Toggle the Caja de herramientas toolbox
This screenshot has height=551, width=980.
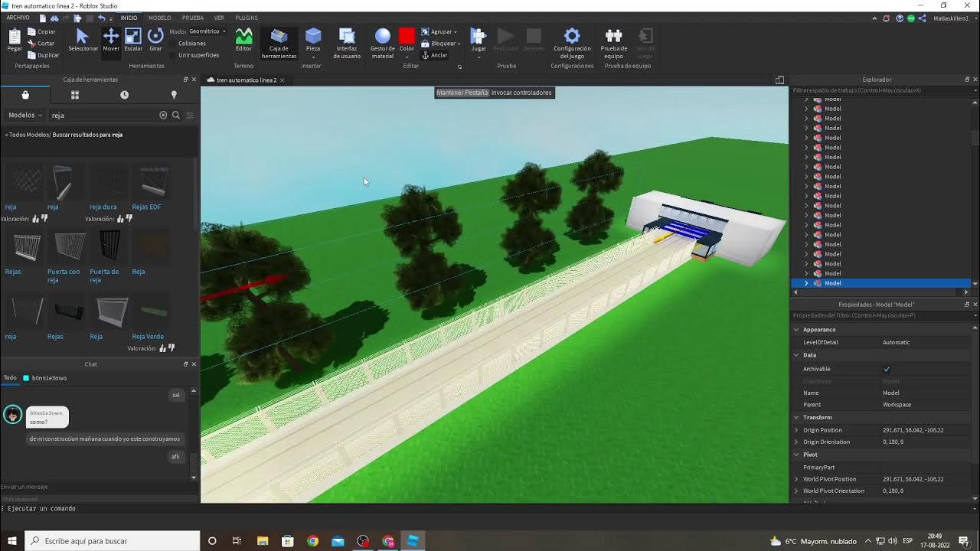pyautogui.click(x=279, y=43)
